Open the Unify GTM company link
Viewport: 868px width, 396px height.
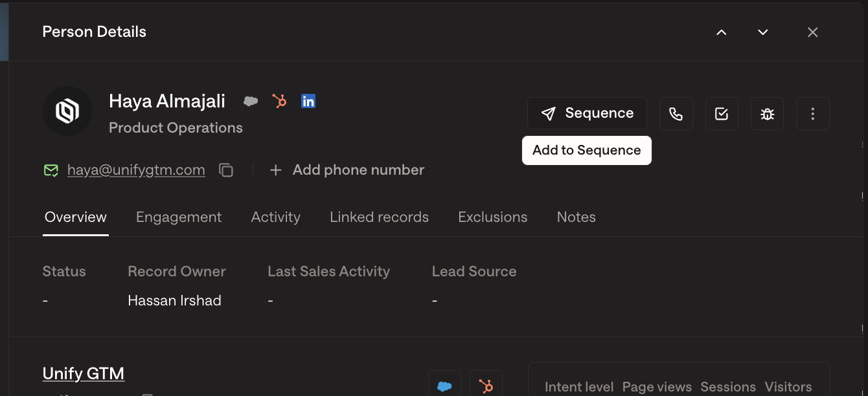point(84,373)
